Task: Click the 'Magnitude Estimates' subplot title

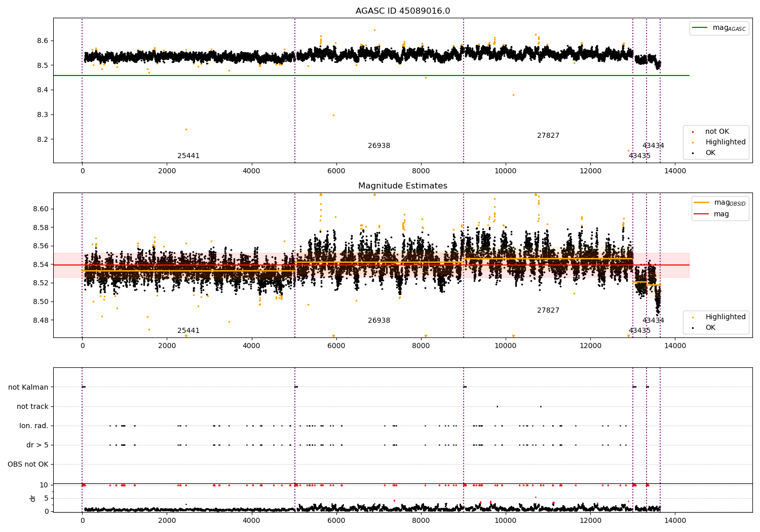Action: tap(403, 186)
